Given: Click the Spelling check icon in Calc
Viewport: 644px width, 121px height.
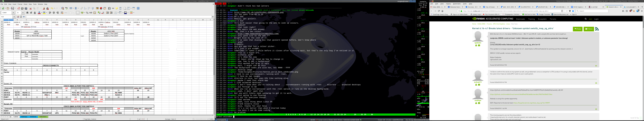Looking at the screenshot, I should [x=67, y=8].
